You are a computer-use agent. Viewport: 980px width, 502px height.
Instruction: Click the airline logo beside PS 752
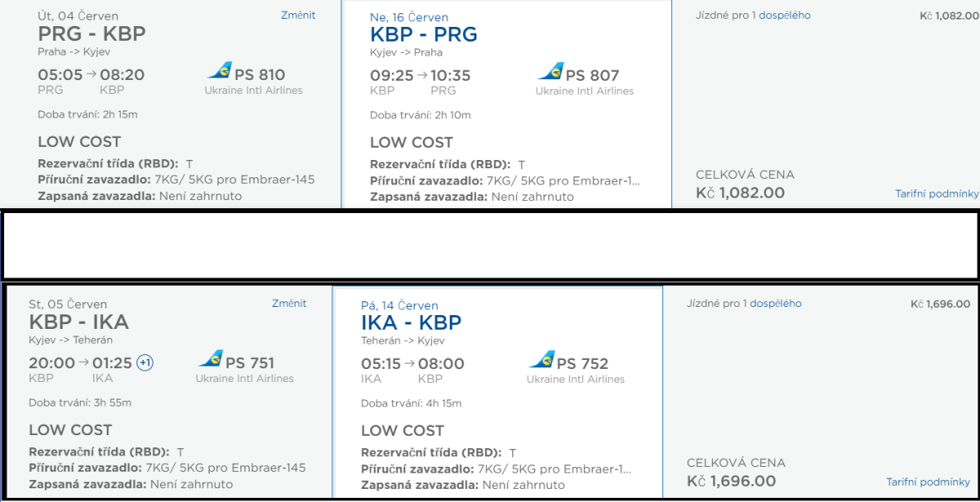pyautogui.click(x=541, y=360)
